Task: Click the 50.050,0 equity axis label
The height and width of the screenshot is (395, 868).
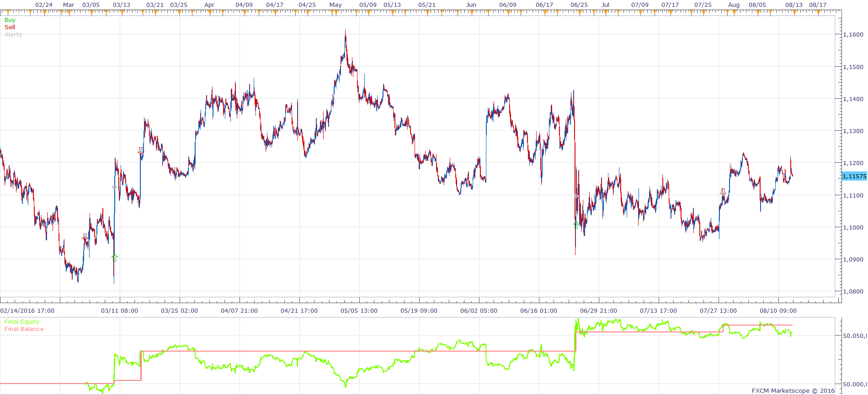Action: click(855, 336)
